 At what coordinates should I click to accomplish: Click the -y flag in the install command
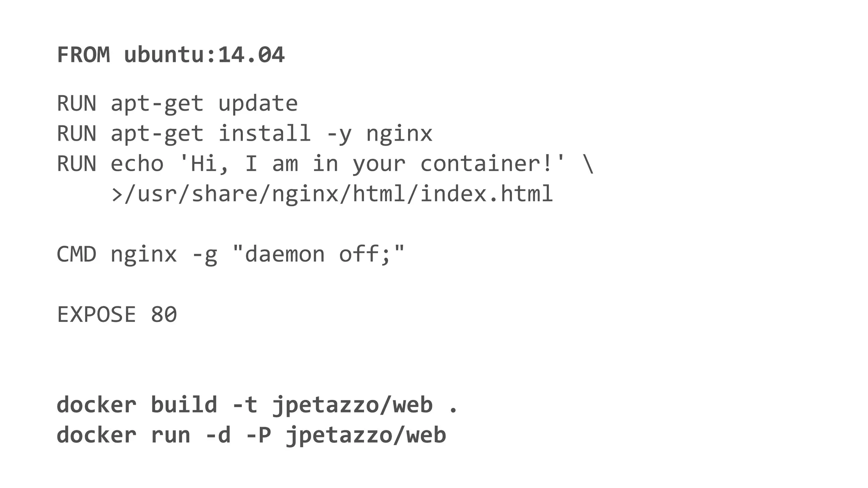339,134
